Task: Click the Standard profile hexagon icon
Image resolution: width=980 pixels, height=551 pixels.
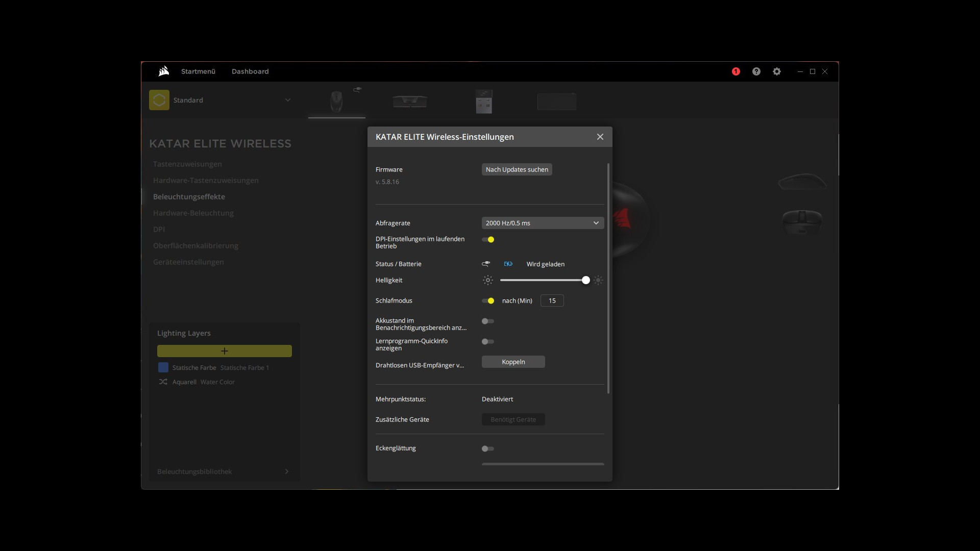Action: pos(159,100)
